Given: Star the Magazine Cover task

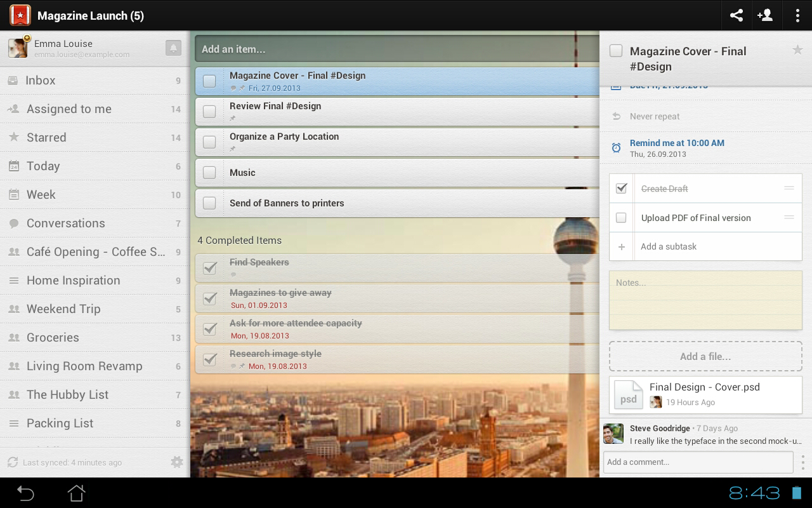Looking at the screenshot, I should (798, 50).
